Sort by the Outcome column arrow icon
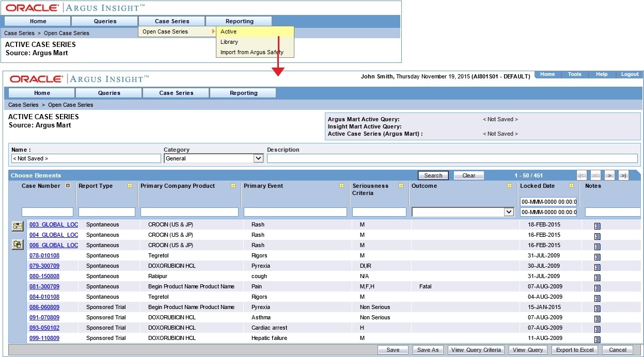 point(509,186)
